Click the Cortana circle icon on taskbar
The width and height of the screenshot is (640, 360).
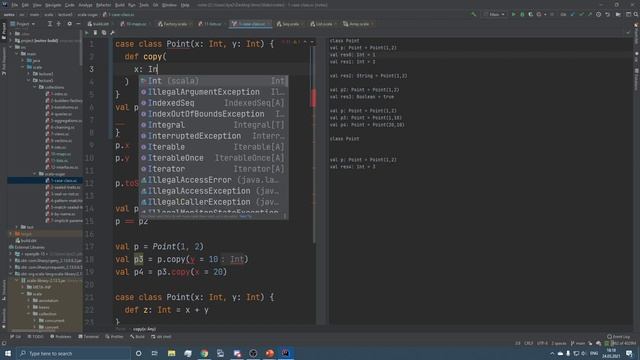click(138, 353)
